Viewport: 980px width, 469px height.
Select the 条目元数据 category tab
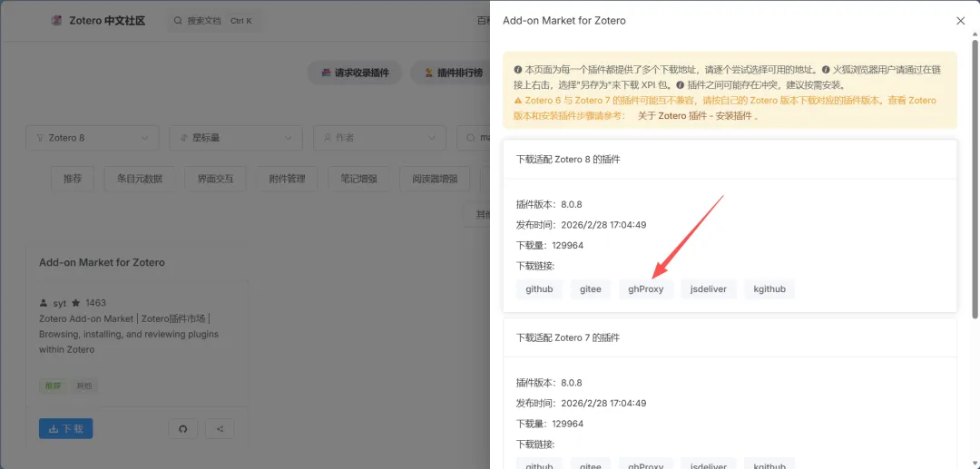coord(140,179)
